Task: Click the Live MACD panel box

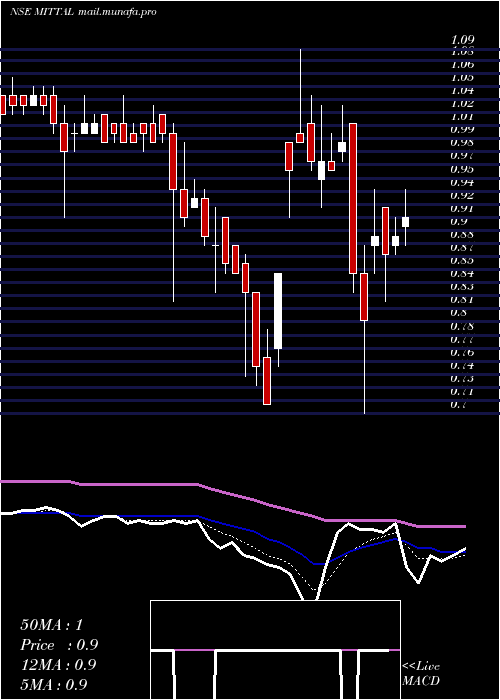Action: pos(275,650)
